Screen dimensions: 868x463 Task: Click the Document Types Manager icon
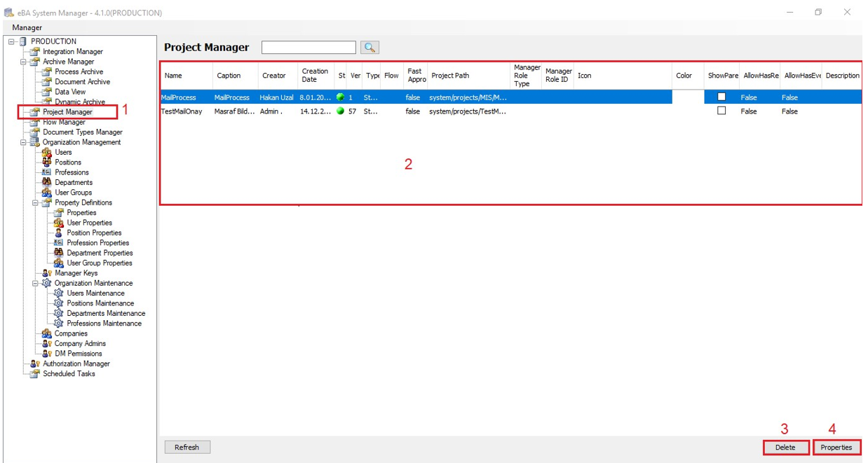point(34,132)
